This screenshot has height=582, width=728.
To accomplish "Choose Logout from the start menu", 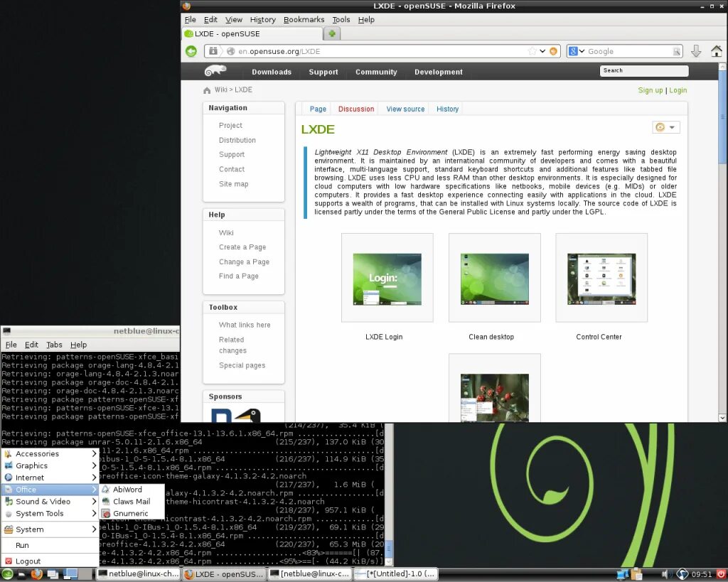I will pos(50,561).
